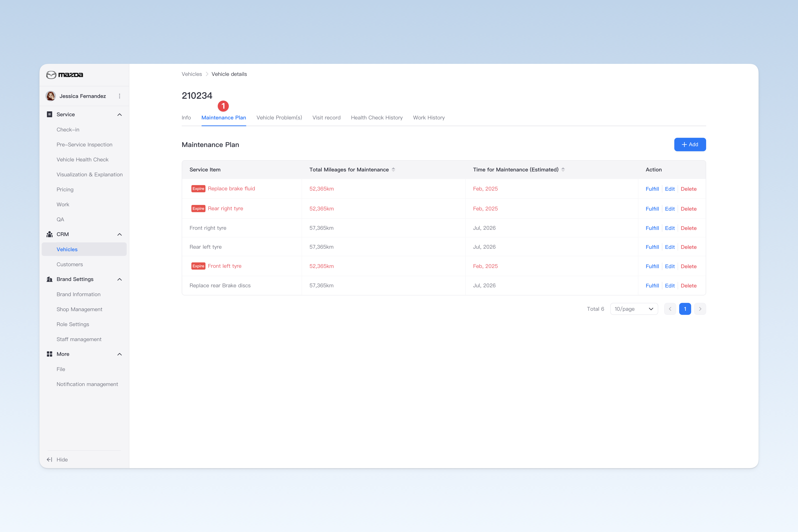Open Jessica Fernandez avatar
This screenshot has height=532, width=798.
point(51,96)
